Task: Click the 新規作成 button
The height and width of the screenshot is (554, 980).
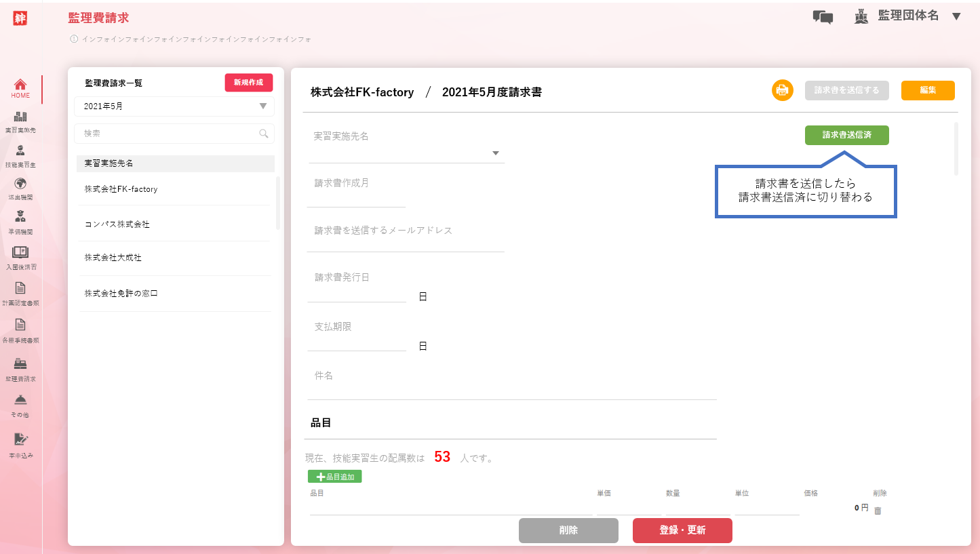Action: pyautogui.click(x=248, y=83)
